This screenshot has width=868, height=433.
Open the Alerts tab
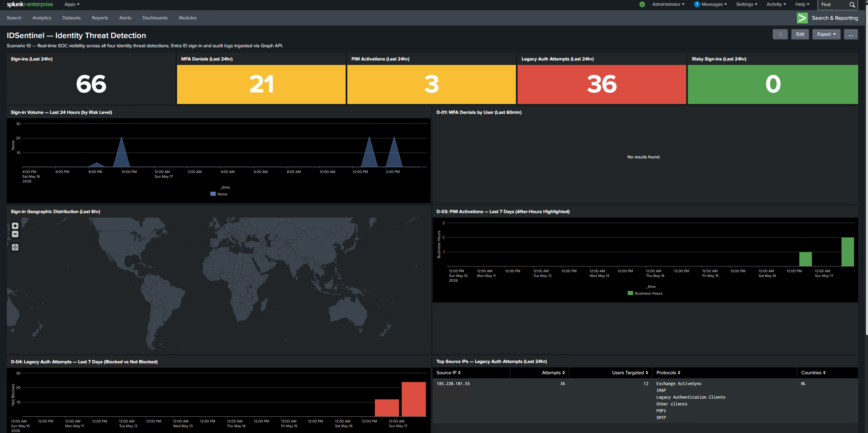[125, 18]
